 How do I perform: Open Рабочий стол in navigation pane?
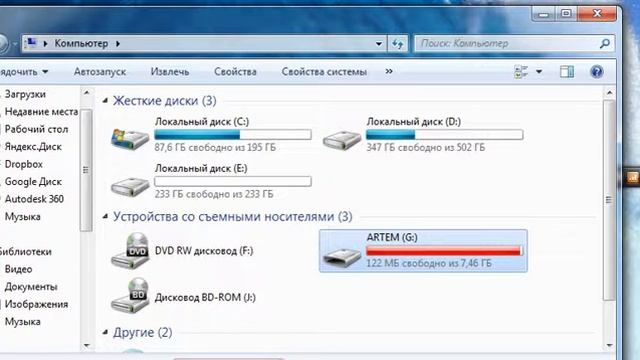[36, 129]
